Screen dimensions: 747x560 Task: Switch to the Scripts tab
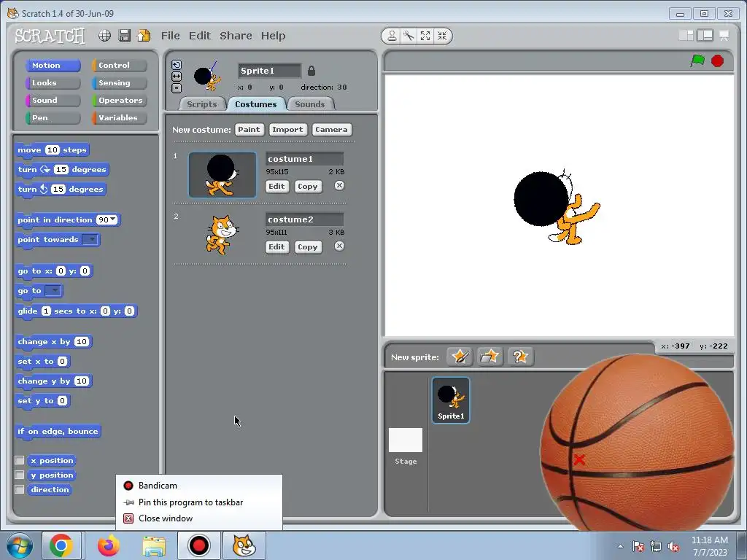coord(201,104)
